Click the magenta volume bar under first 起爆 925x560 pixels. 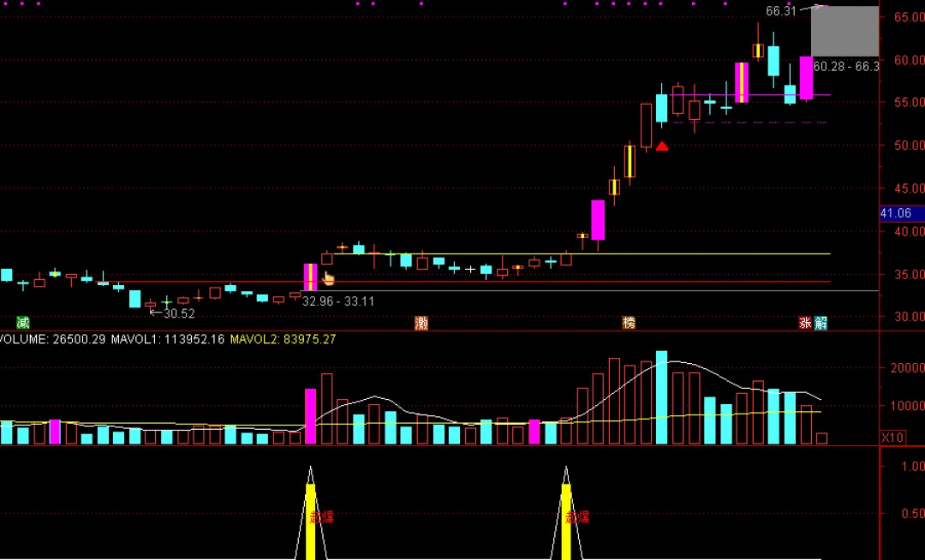(310, 416)
